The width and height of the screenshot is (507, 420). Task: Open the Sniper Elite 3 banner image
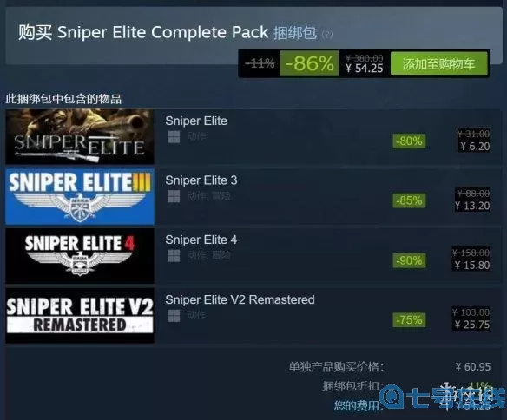pos(80,196)
